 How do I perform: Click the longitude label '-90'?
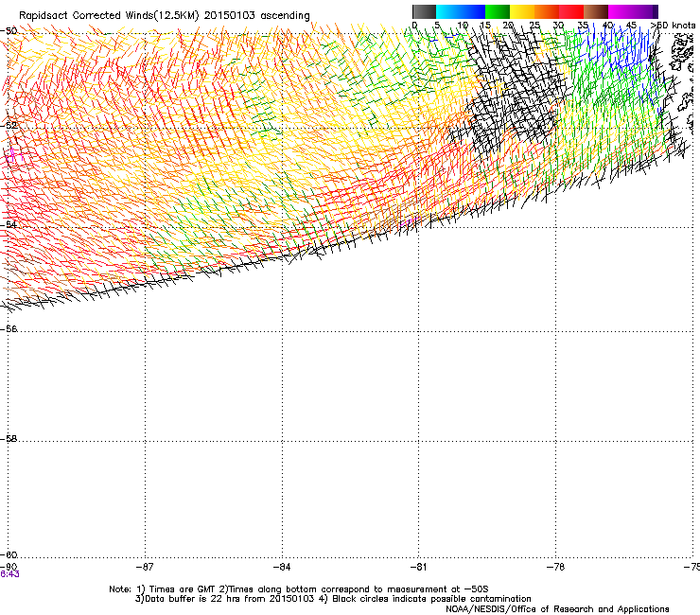(9, 567)
